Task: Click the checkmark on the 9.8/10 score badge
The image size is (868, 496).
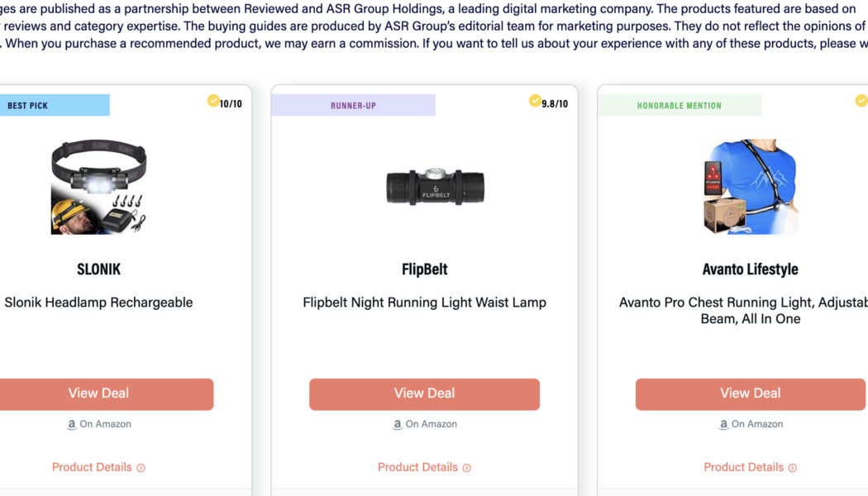Action: click(534, 100)
